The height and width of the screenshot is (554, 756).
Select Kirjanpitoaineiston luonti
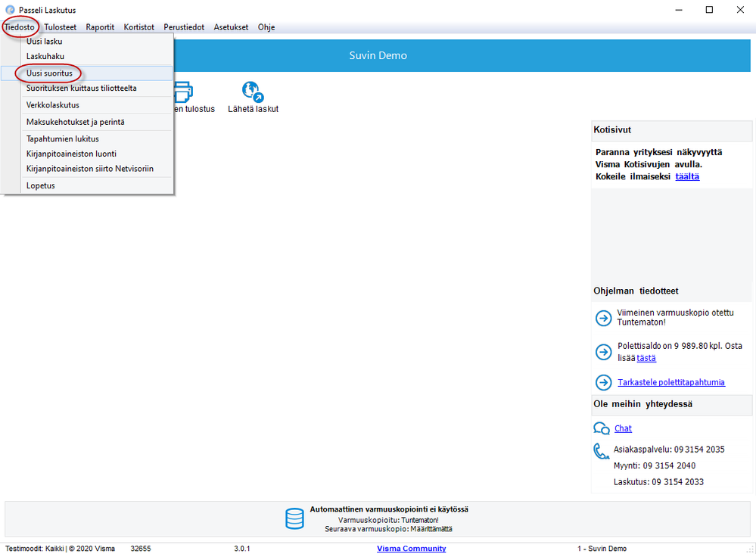tap(87, 154)
